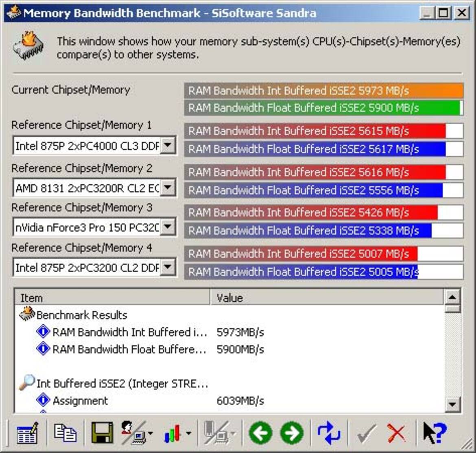Go forward with the green right arrow
This screenshot has height=453, width=476.
tap(292, 433)
